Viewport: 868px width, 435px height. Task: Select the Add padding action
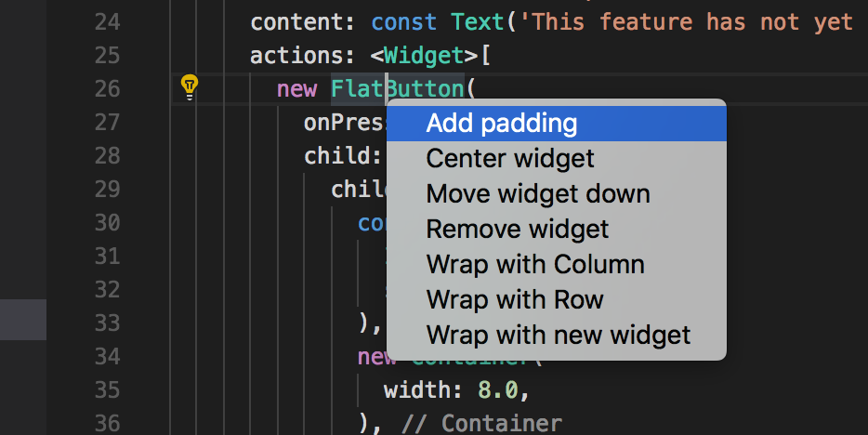coord(501,123)
